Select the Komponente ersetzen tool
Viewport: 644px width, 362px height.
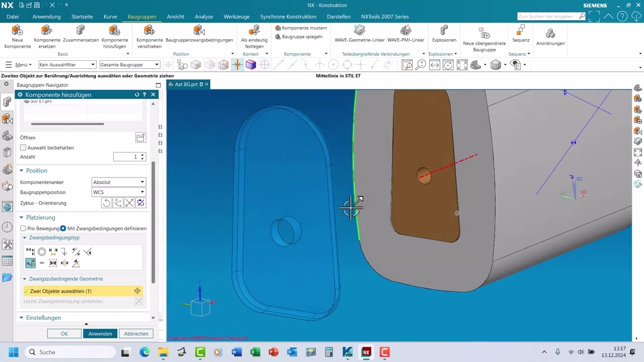(47, 37)
